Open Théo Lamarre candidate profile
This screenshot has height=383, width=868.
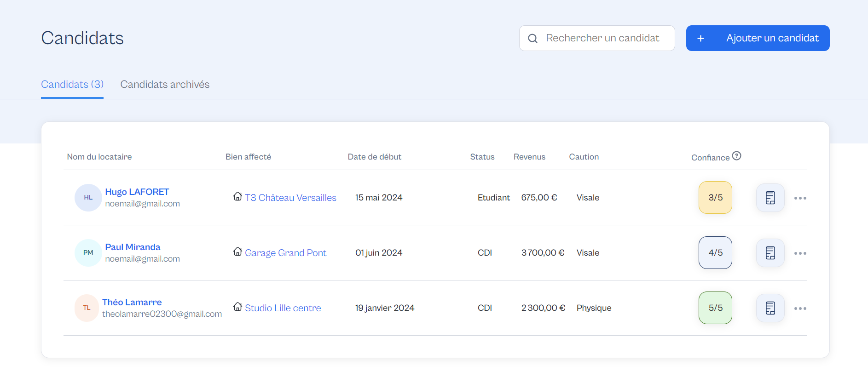point(132,302)
